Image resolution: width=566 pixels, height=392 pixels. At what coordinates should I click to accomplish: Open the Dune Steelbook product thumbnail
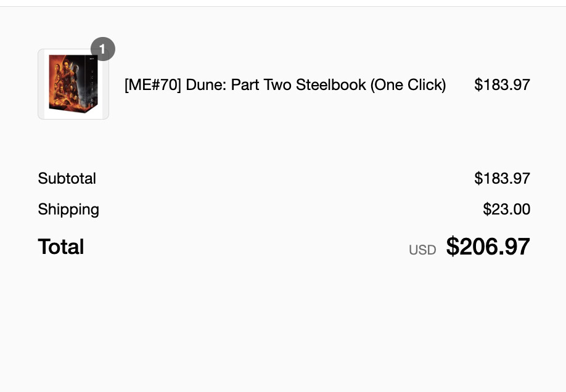pyautogui.click(x=73, y=84)
